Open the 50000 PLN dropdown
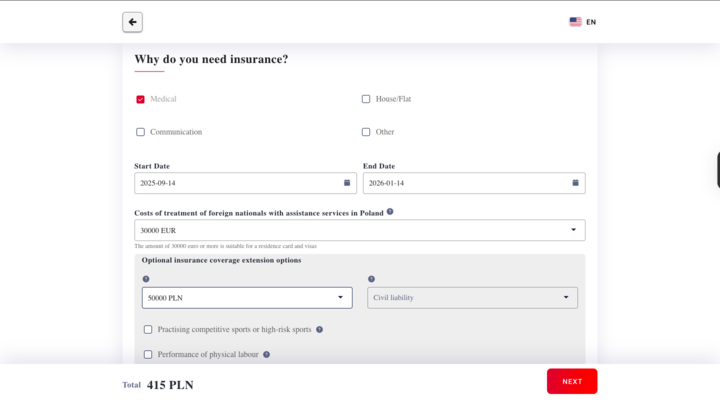The width and height of the screenshot is (720, 406). (247, 298)
